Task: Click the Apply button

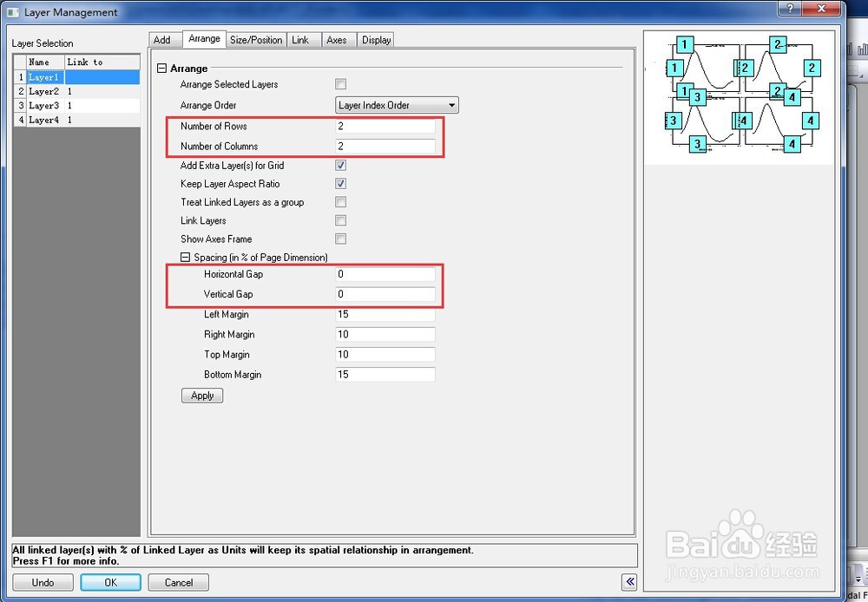Action: (x=202, y=396)
